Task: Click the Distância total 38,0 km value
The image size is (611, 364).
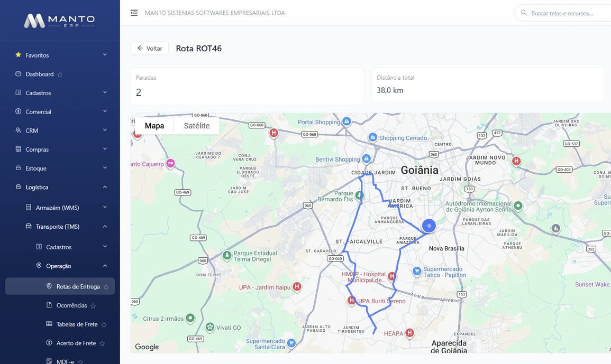Action: coord(390,90)
